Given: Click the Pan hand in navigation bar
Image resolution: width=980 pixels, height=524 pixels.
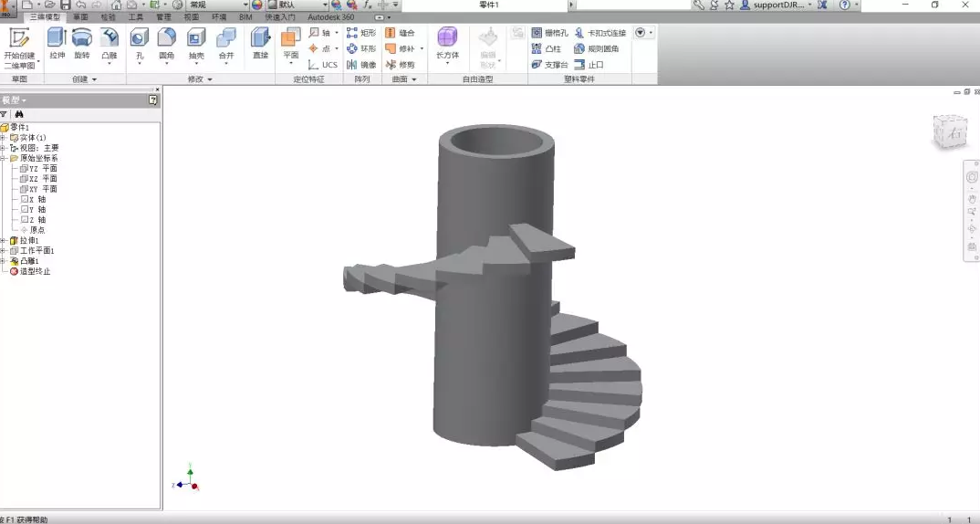Looking at the screenshot, I should point(972,199).
